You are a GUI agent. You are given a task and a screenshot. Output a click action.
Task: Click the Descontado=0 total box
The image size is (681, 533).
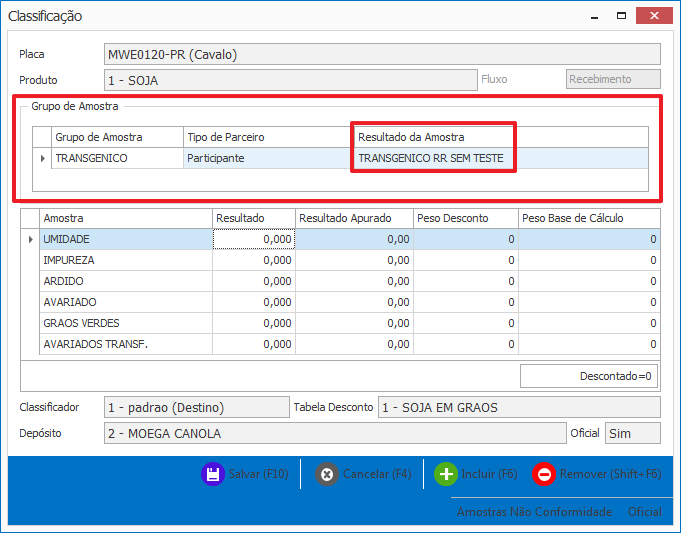(589, 376)
